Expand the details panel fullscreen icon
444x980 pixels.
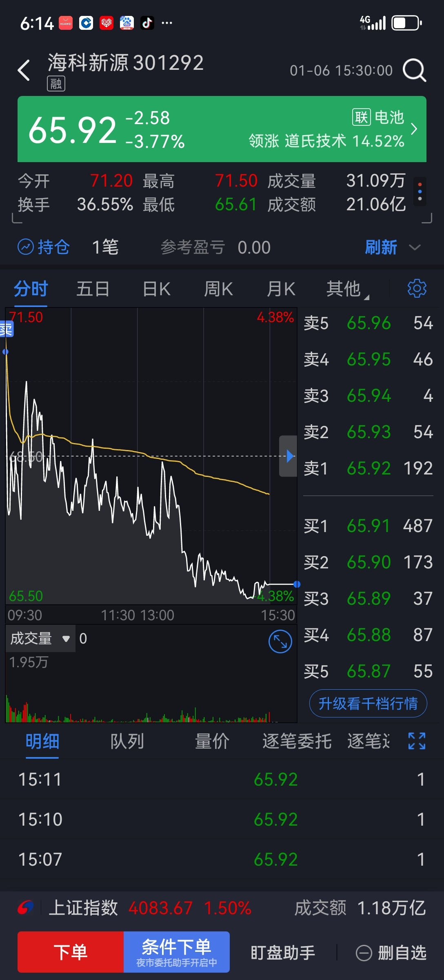point(417,741)
